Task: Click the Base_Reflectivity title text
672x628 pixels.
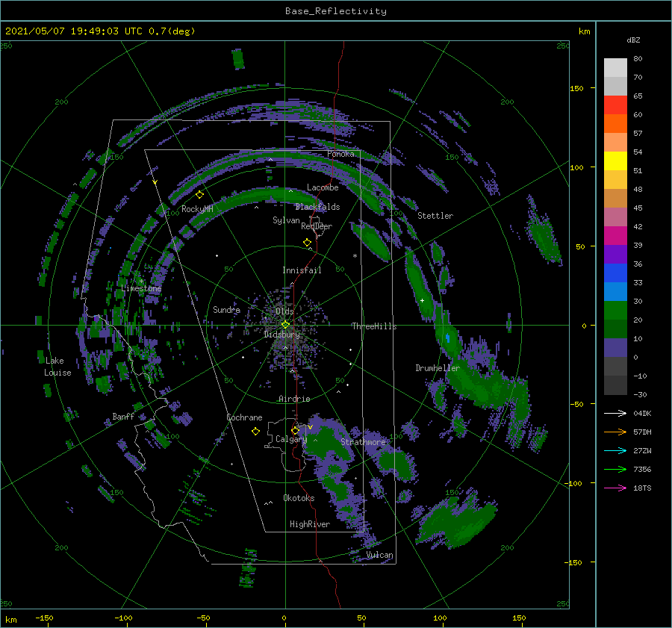Action: [336, 11]
